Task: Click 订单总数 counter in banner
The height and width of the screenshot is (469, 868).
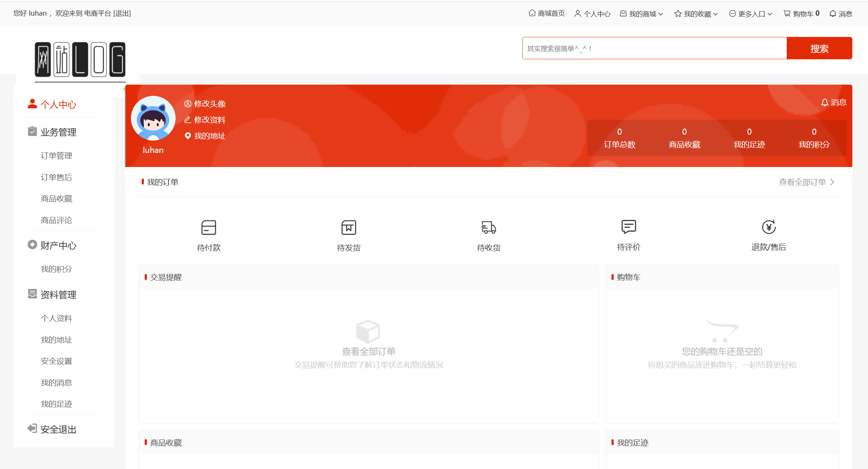Action: [x=619, y=138]
